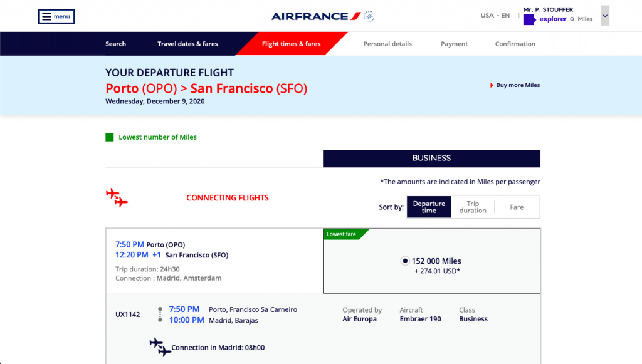
Task: Click the red arrow beside Buy more Miles
Action: pyautogui.click(x=492, y=85)
